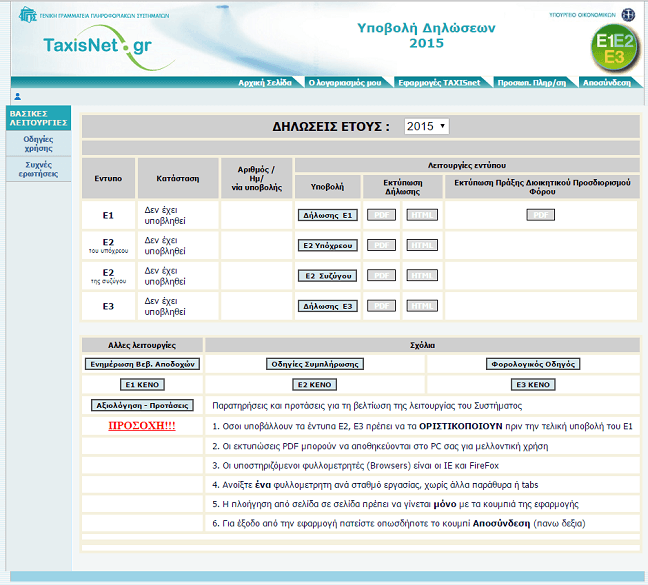Click the General Secretariat emblem icon
Image resolution: width=648 pixels, height=585 pixels.
click(x=28, y=15)
